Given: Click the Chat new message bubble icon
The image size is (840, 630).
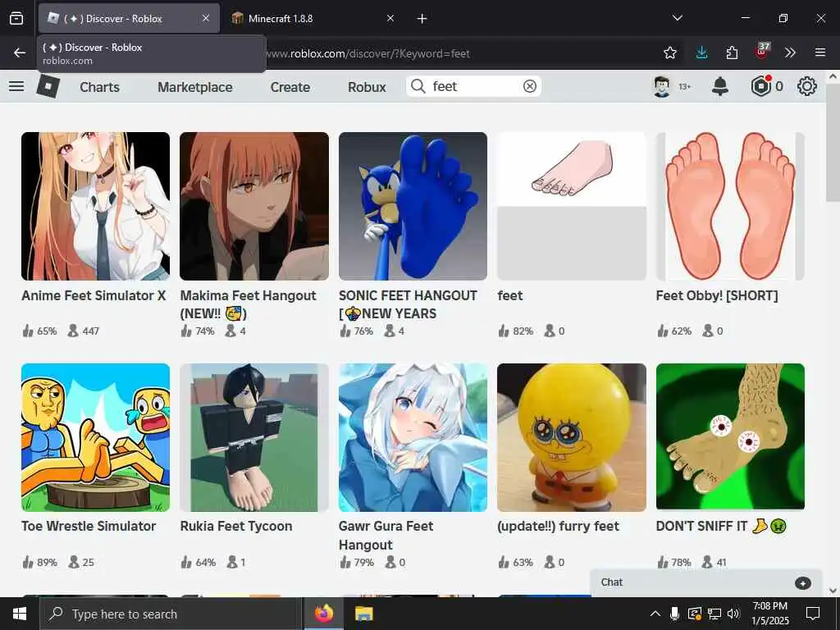Looking at the screenshot, I should (802, 583).
